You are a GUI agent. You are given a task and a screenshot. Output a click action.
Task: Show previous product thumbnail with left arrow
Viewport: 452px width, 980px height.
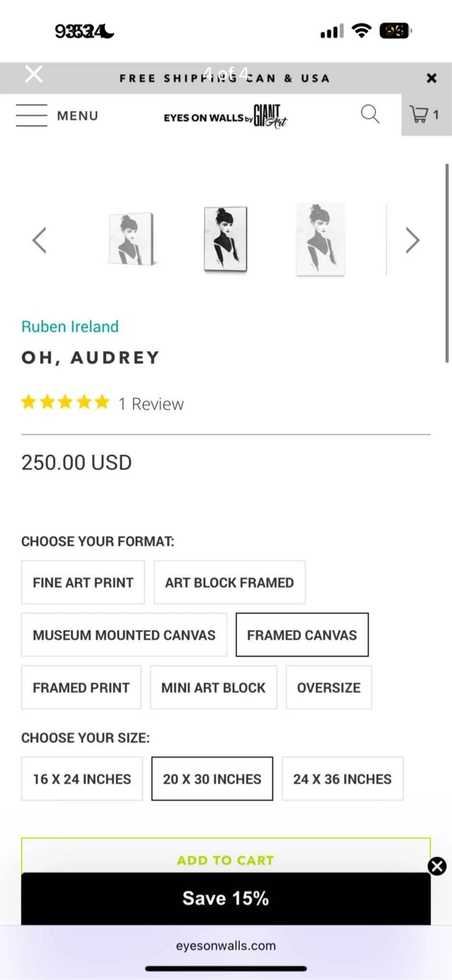click(x=39, y=240)
